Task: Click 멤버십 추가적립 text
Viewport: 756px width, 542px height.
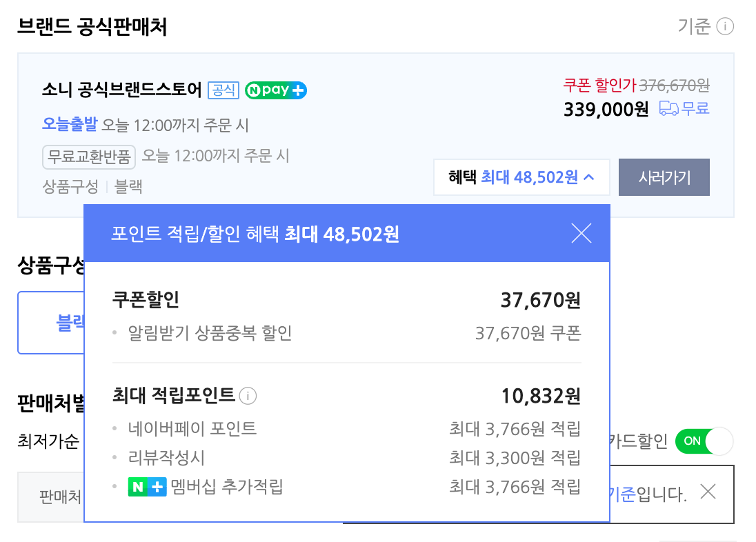Action: 227,487
